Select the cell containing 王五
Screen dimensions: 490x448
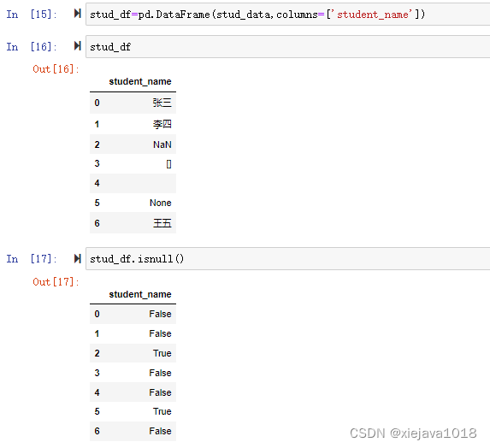pyautogui.click(x=162, y=223)
